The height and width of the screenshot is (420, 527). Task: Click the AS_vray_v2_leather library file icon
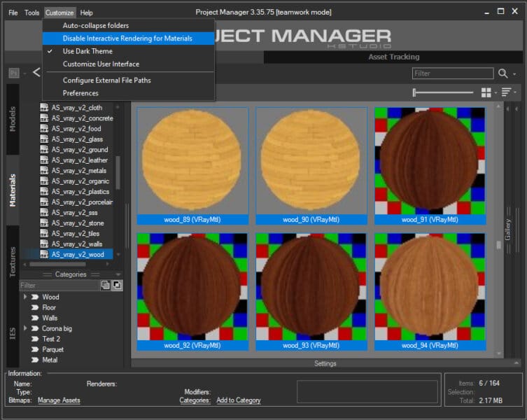[x=44, y=160]
